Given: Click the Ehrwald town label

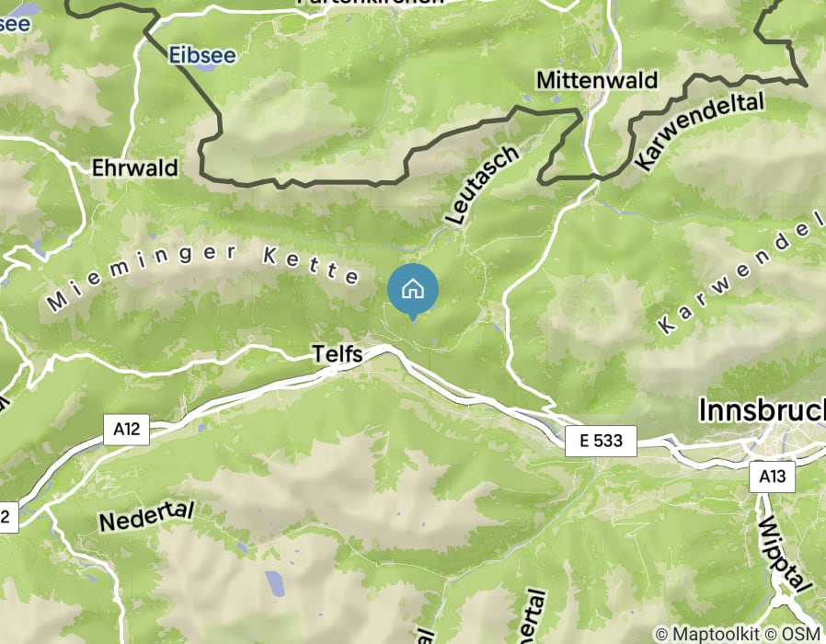Looking at the screenshot, I should pos(135,168).
